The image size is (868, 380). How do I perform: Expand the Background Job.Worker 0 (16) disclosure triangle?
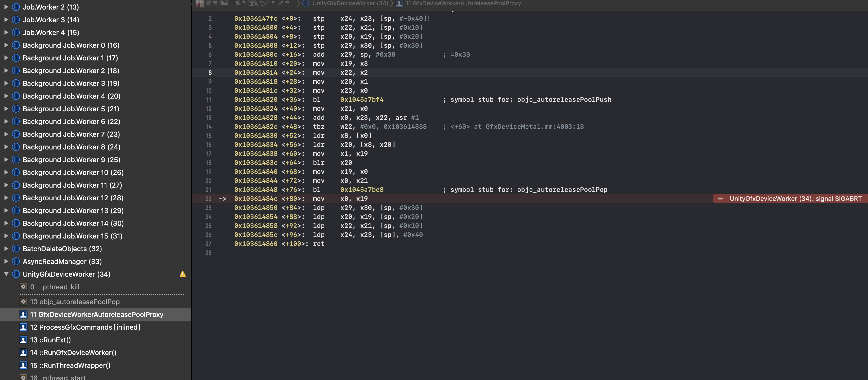click(x=6, y=45)
